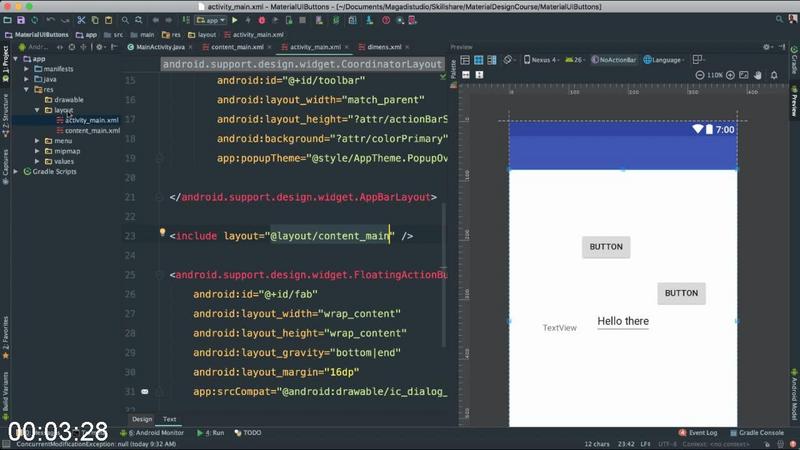This screenshot has width=800, height=450.
Task: Click the res breadcrumb in navigation bar
Action: point(171,35)
